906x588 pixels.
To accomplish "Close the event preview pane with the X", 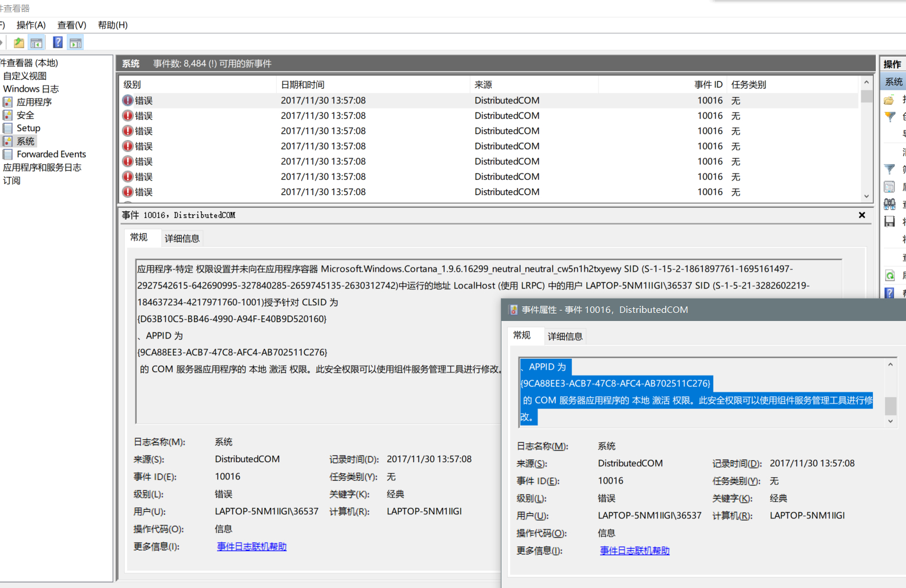I will point(862,215).
